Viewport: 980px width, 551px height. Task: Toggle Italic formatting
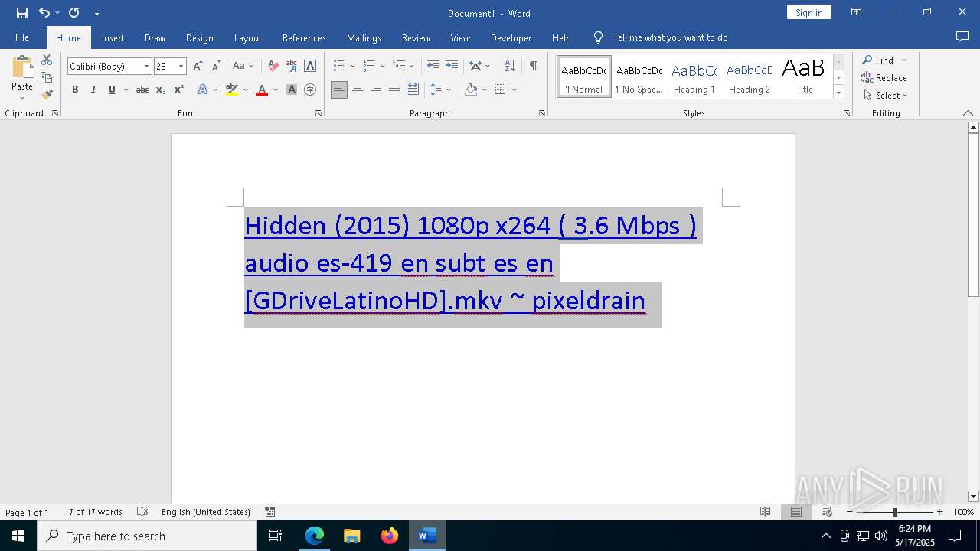(93, 90)
